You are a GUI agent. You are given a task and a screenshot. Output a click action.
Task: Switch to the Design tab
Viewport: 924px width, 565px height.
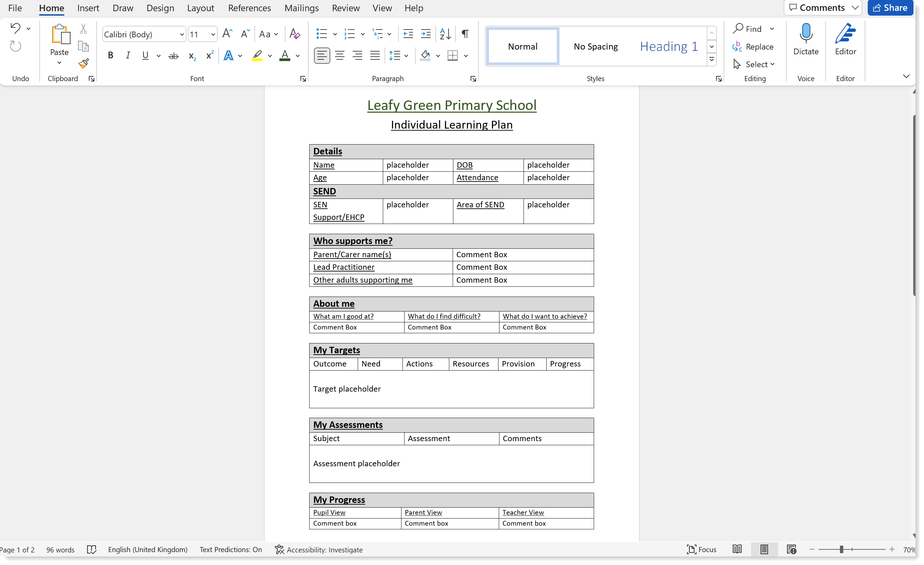(x=160, y=8)
